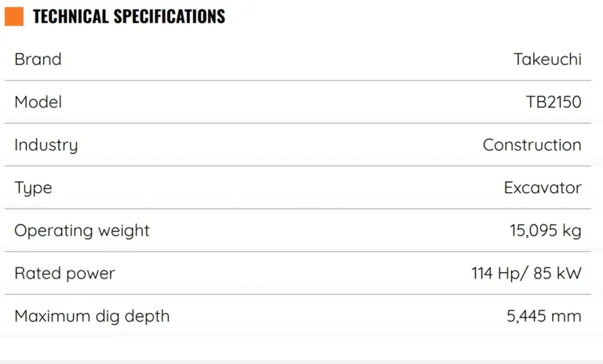This screenshot has height=364, width=603.
Task: Click the Takeuchi brand value
Action: [547, 59]
